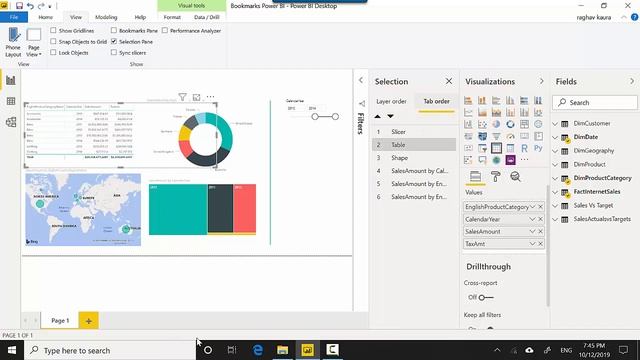Image resolution: width=640 pixels, height=360 pixels.
Task: Click left handle of CalendarYear slicer
Action: point(315,117)
